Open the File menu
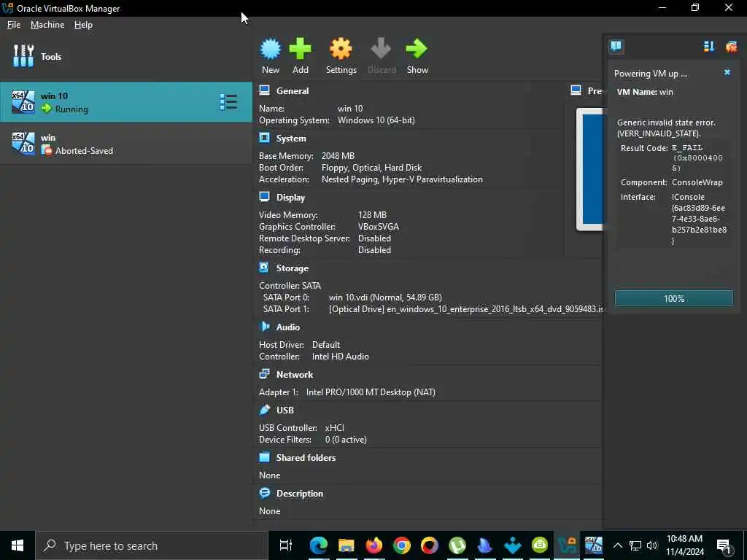 pos(14,25)
